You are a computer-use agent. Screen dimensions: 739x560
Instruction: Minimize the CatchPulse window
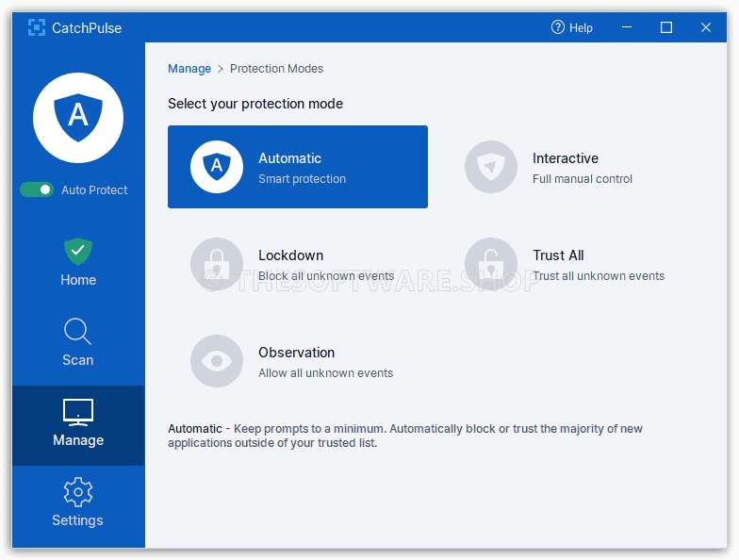pyautogui.click(x=627, y=28)
